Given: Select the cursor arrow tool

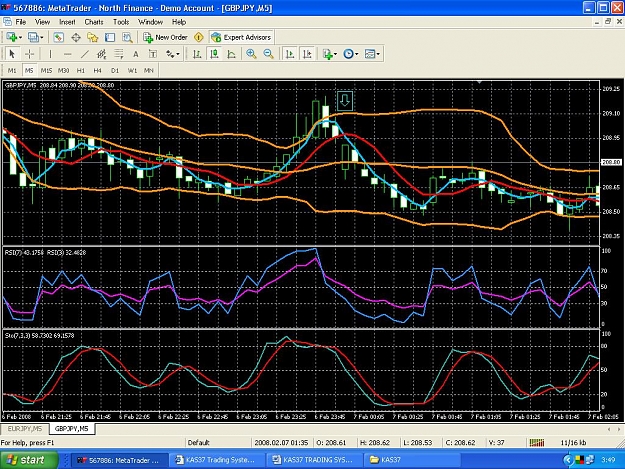Looking at the screenshot, I should click(12, 54).
